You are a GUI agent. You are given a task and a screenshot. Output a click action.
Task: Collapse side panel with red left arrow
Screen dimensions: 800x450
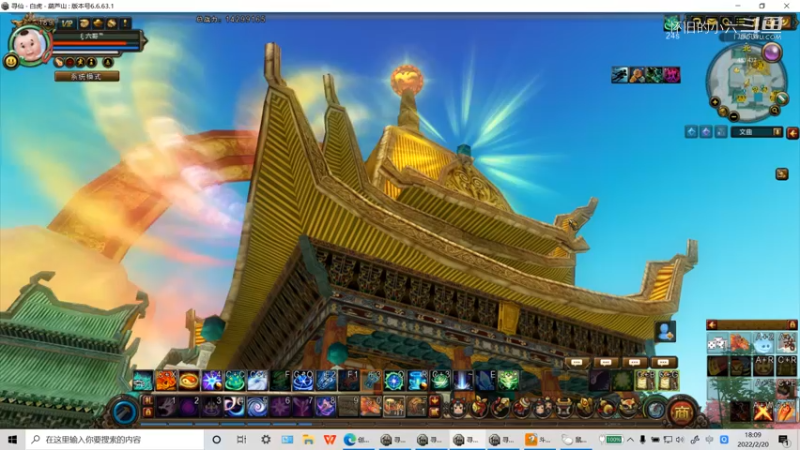coord(712,324)
